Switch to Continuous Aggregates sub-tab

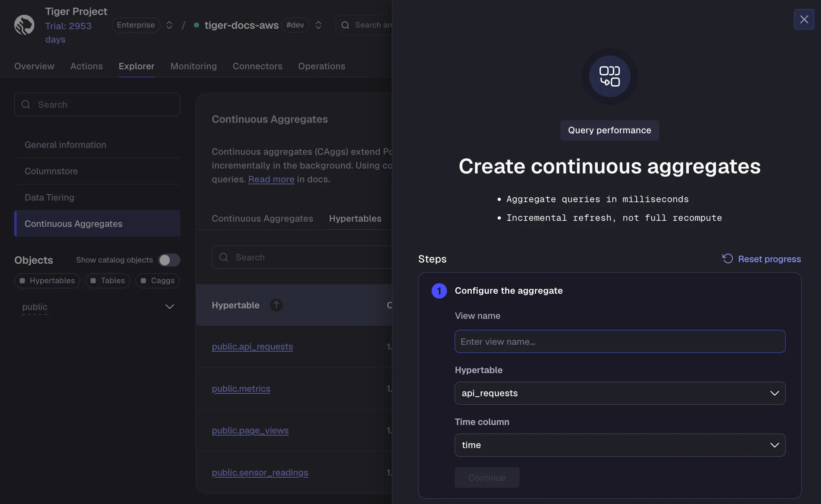263,218
